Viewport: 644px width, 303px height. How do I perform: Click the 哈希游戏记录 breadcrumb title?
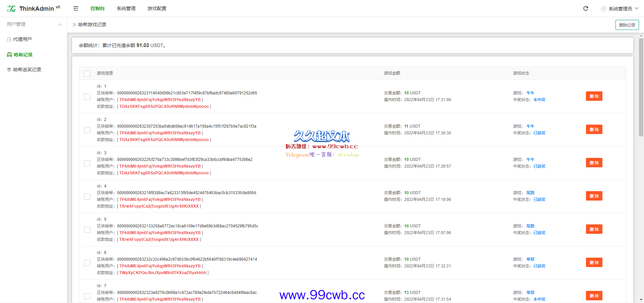[x=92, y=25]
